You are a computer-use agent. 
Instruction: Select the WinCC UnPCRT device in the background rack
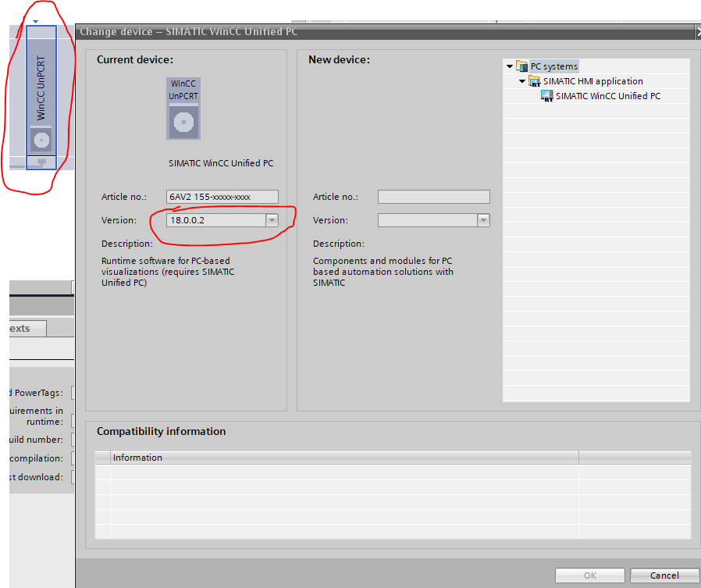tap(41, 98)
